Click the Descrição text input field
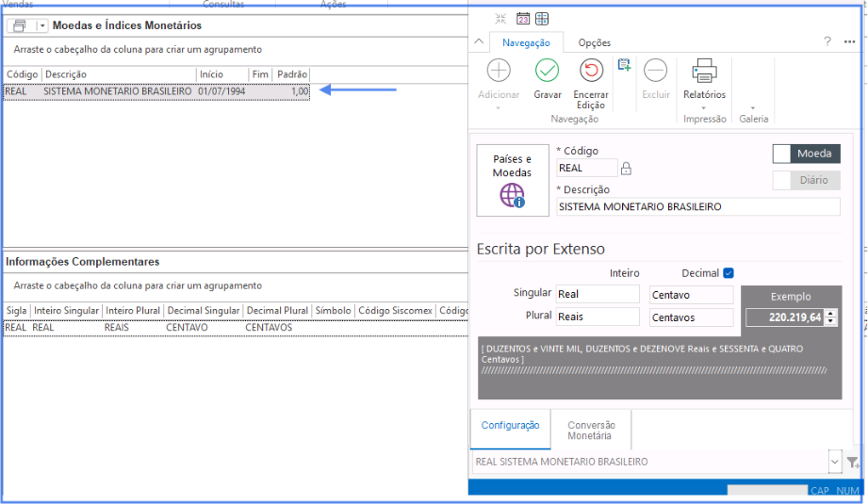The width and height of the screenshot is (868, 504). pos(697,206)
